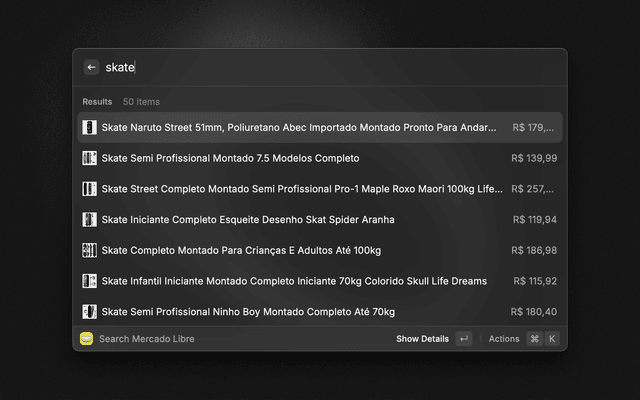Click the Command key icon in footer
This screenshot has width=640, height=400.
[534, 339]
